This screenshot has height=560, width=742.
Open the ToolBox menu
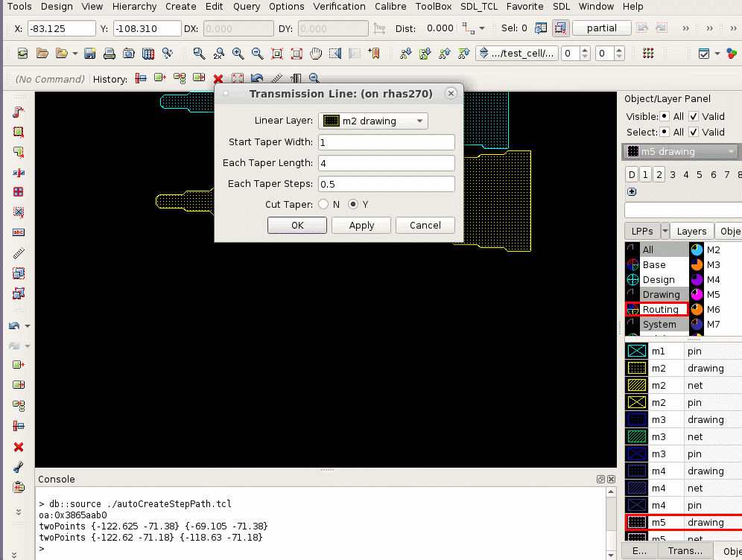pos(434,7)
